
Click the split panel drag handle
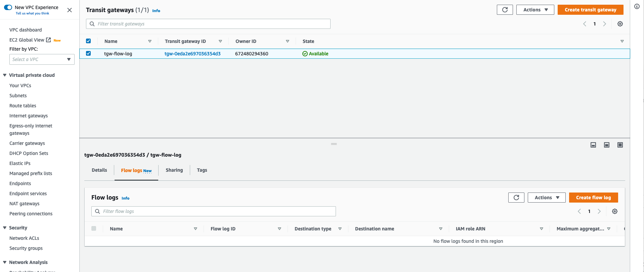(x=334, y=144)
